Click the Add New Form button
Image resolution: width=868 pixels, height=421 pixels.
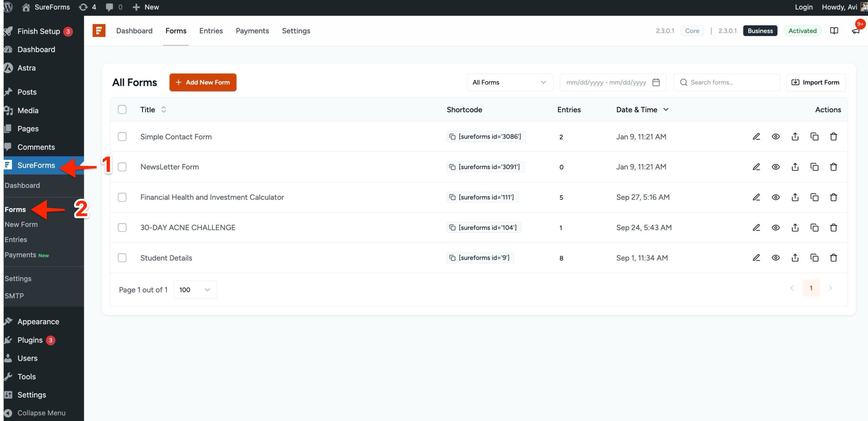click(x=203, y=82)
